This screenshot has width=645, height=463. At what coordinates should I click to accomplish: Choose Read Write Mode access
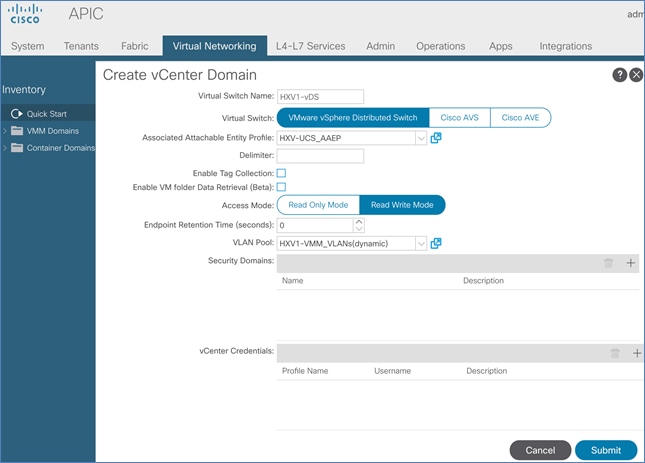pyautogui.click(x=402, y=205)
